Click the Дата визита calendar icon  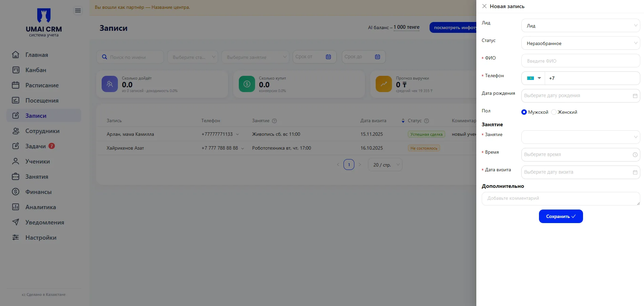tap(635, 172)
